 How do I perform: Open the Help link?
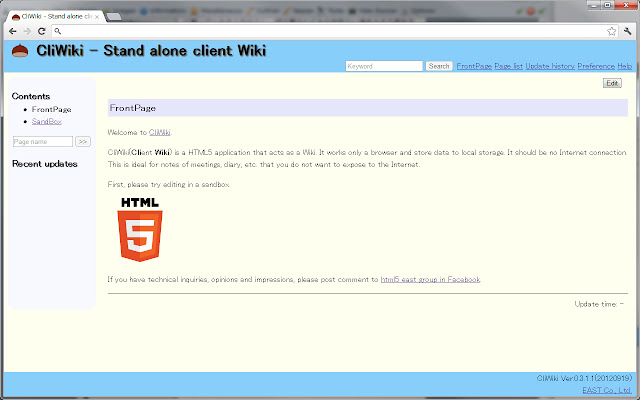click(624, 66)
